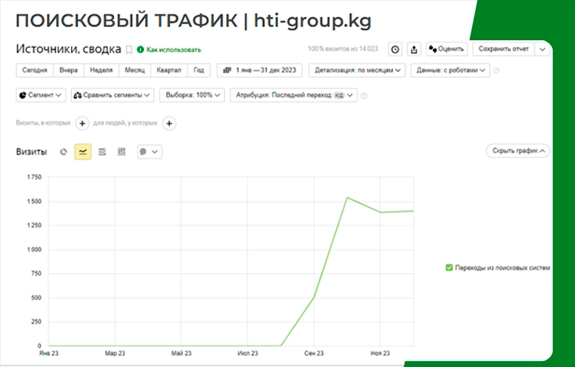Click the Источники, сводка report title
Image resolution: width=575 pixels, height=367 pixels.
pos(69,49)
